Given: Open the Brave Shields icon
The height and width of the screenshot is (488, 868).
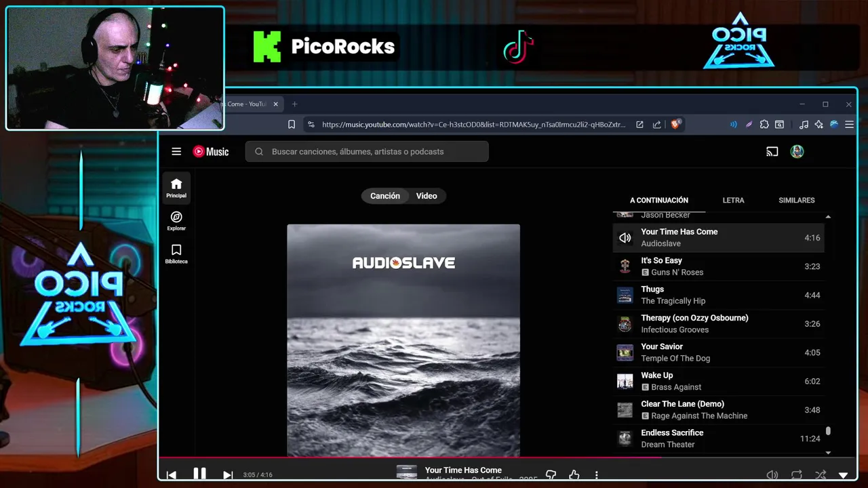Looking at the screenshot, I should (x=675, y=124).
